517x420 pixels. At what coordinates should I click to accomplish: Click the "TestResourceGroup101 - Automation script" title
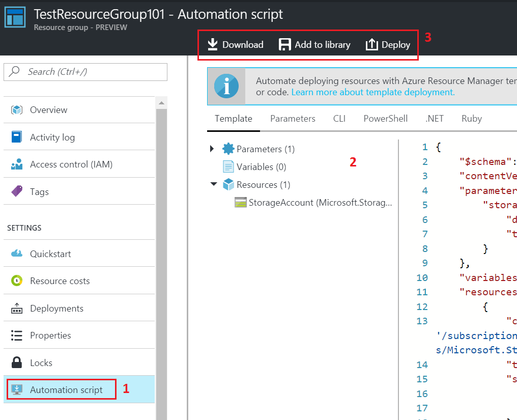click(x=158, y=14)
